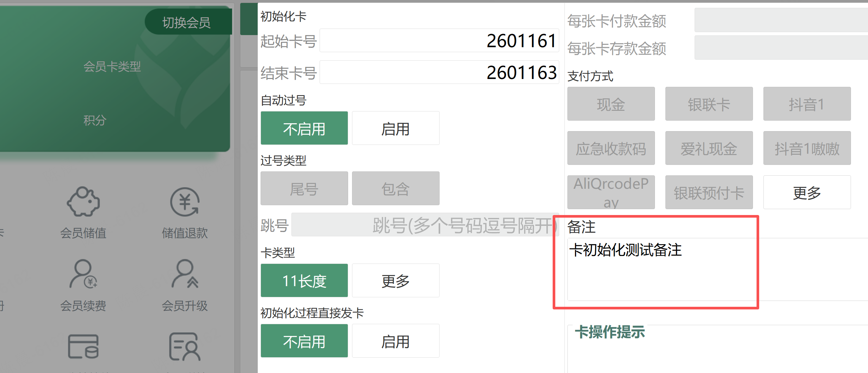Click into the 起始卡号 field

[x=439, y=41]
